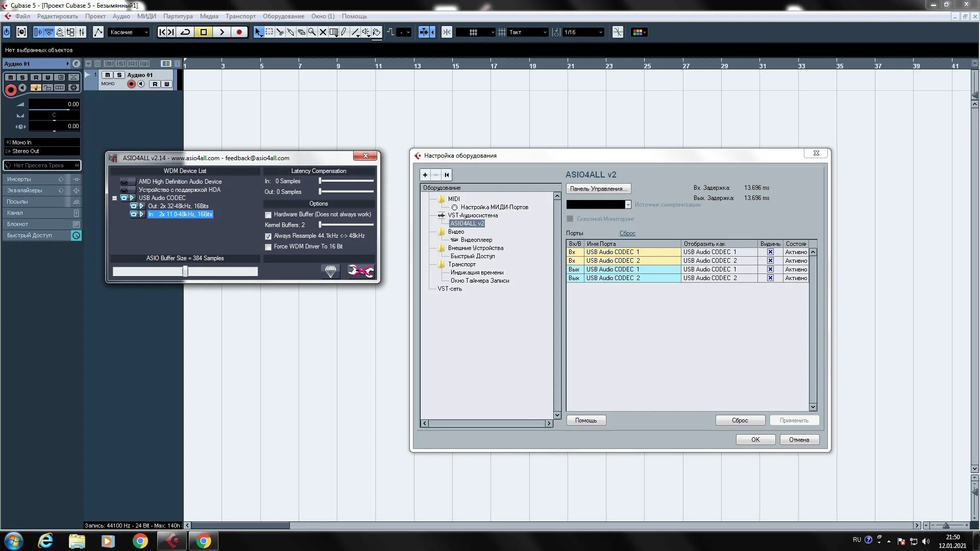
Task: Select the Play speaker tool
Action: [366, 32]
